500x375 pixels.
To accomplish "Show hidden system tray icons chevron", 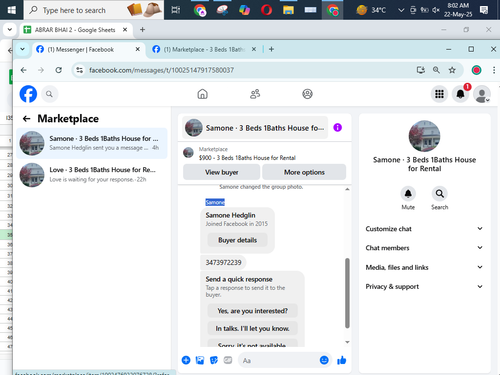I will (x=401, y=10).
